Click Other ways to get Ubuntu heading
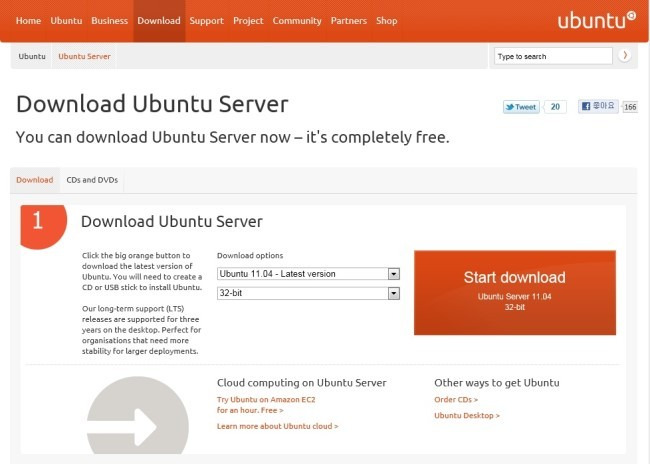This screenshot has width=650, height=464. [497, 383]
